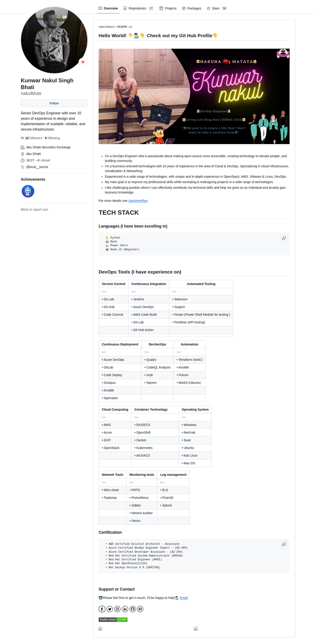The width and height of the screenshot is (316, 644).
Task: Click the Node.JS (Beginner) line
Action: pos(122,249)
